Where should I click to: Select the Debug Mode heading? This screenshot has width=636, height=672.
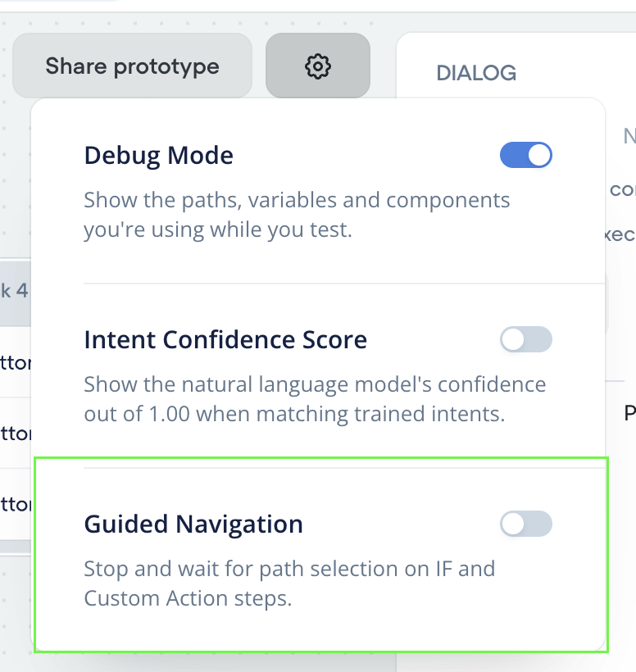click(158, 156)
